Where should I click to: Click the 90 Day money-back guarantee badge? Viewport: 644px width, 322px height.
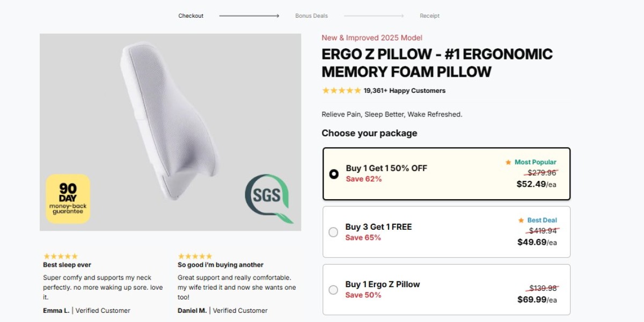click(68, 199)
